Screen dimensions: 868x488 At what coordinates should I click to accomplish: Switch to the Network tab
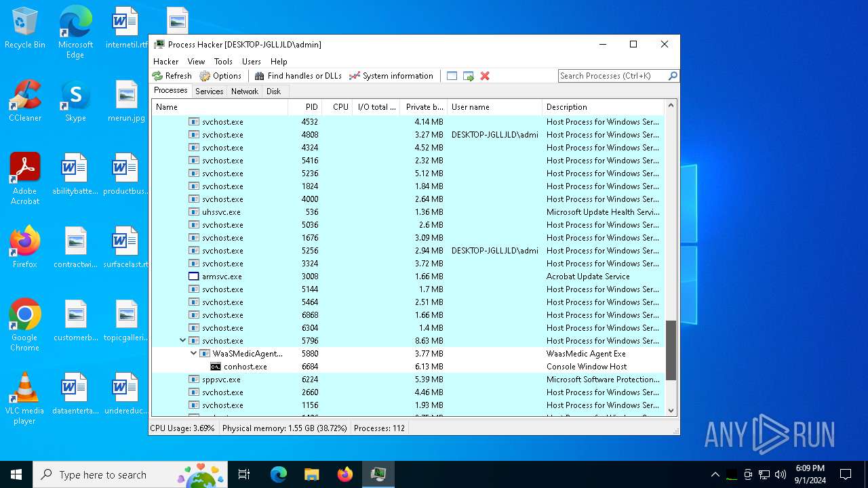pos(244,91)
